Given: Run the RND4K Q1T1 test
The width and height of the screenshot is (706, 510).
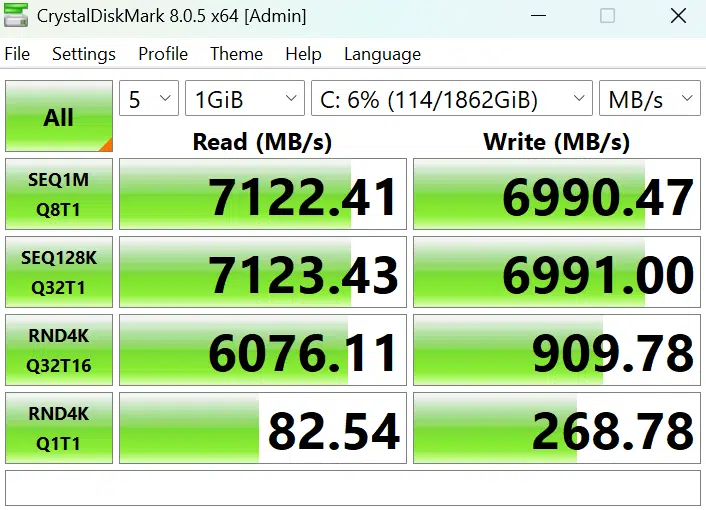Looking at the screenshot, I should pyautogui.click(x=59, y=428).
